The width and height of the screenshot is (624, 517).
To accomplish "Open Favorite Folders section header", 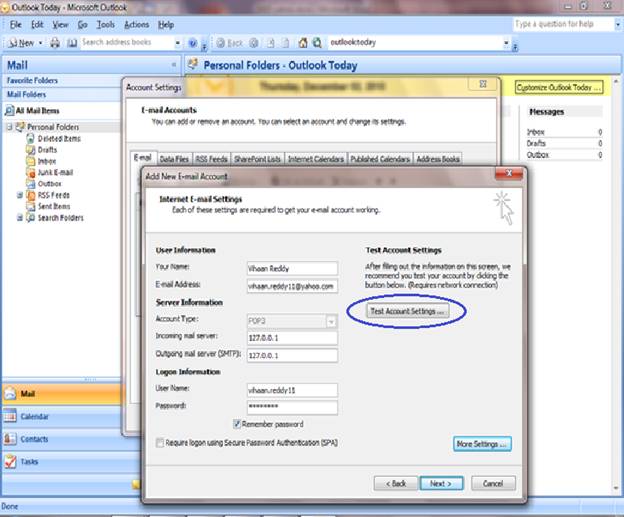I will [x=32, y=80].
